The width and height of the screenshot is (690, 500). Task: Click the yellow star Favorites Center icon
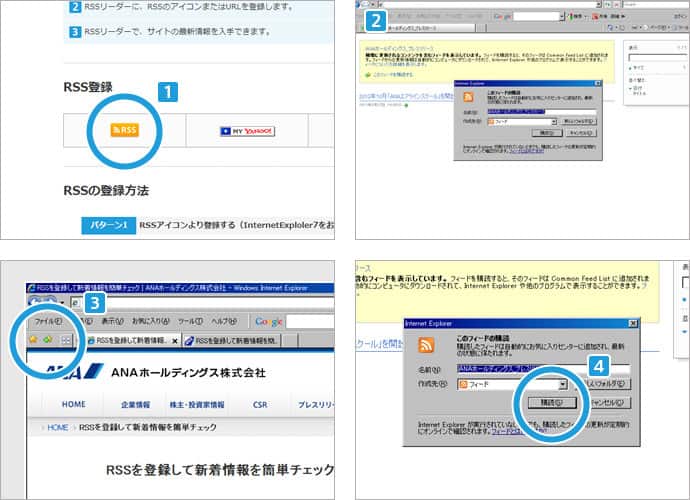click(33, 340)
